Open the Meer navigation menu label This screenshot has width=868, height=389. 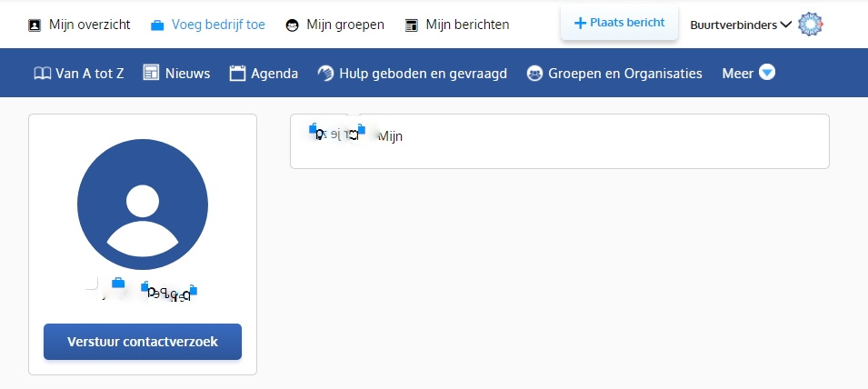(x=737, y=73)
